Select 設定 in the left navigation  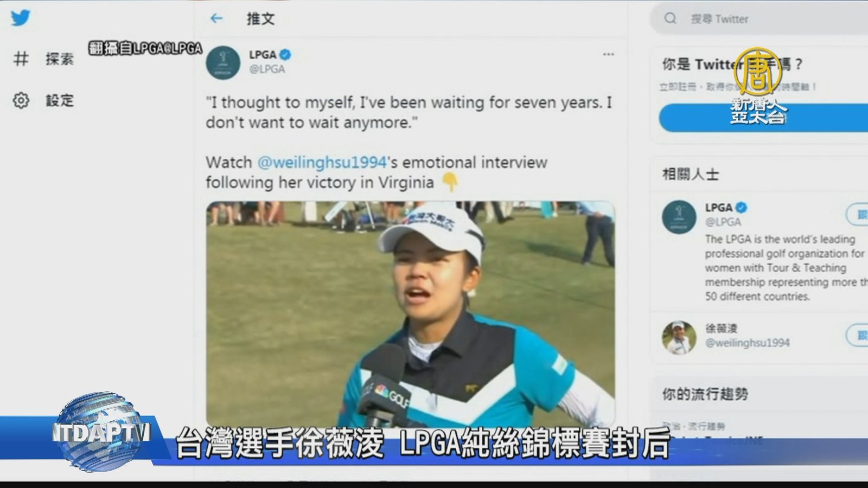click(x=59, y=100)
